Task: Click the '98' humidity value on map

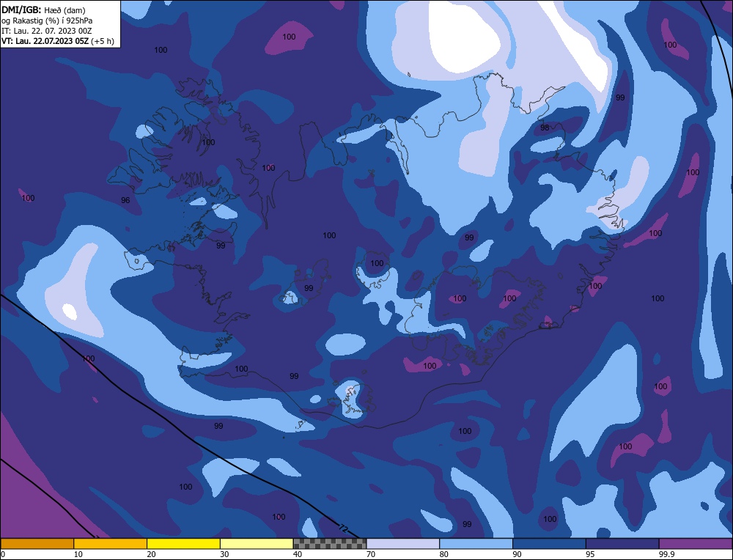Action: pos(545,128)
